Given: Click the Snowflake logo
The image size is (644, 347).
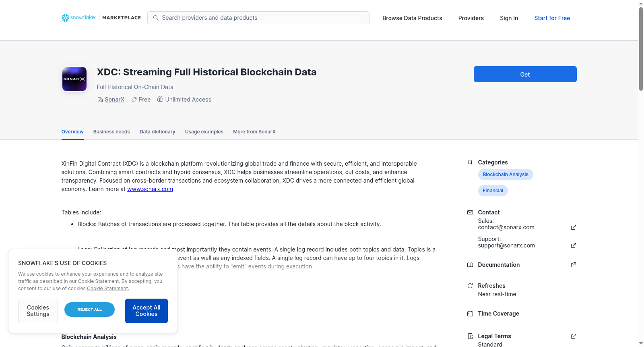Looking at the screenshot, I should [78, 18].
